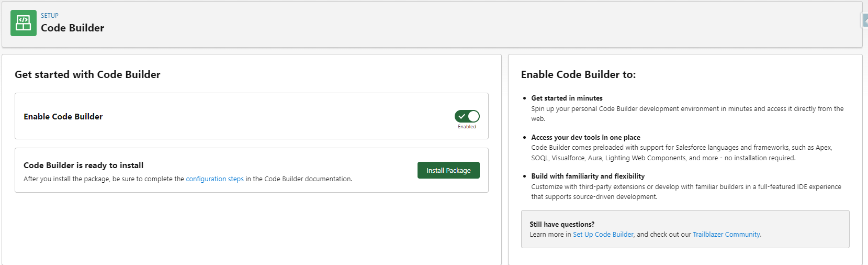This screenshot has width=868, height=265.
Task: Click the Get started with Code Builder heading
Action: (87, 75)
